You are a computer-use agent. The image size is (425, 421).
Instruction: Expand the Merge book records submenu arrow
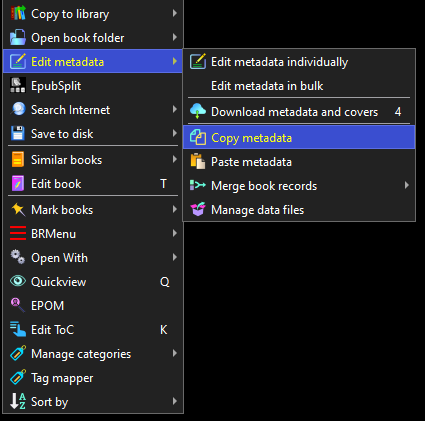(x=406, y=185)
